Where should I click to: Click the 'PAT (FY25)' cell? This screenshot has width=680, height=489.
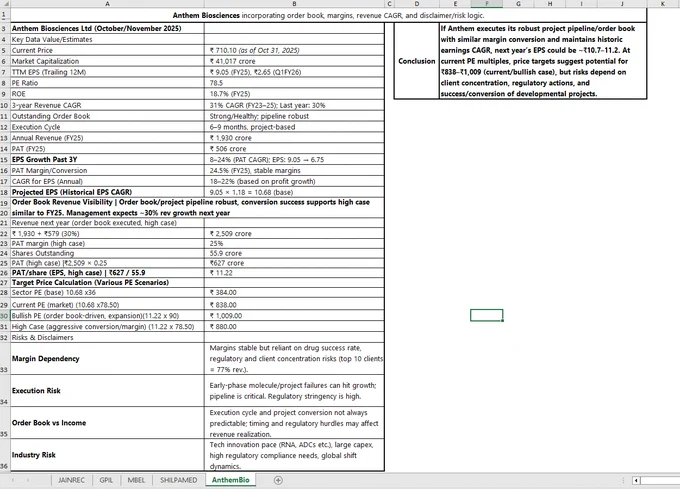pyautogui.click(x=107, y=148)
